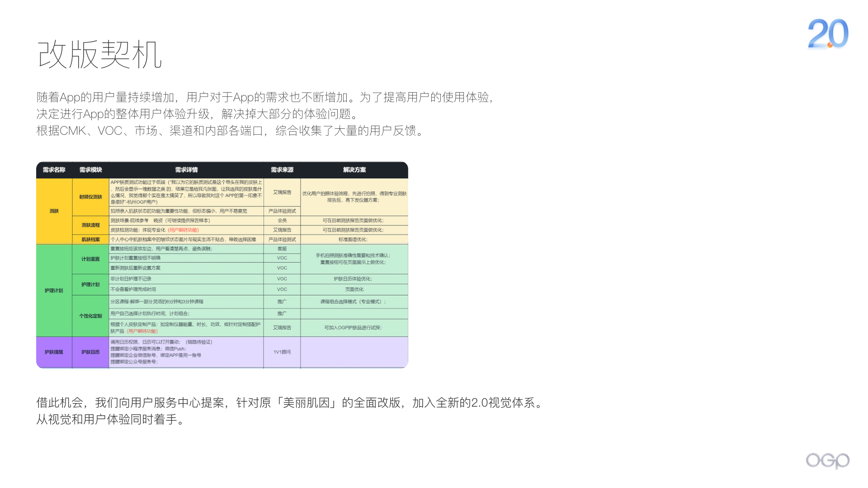Screen dimensions: 868x488
Task: Click the 个性化定制 module cell
Action: [x=90, y=316]
